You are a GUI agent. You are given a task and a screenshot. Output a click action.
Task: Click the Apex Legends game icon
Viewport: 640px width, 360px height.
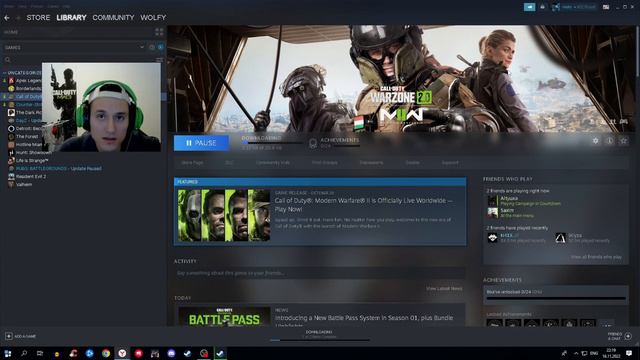point(11,80)
